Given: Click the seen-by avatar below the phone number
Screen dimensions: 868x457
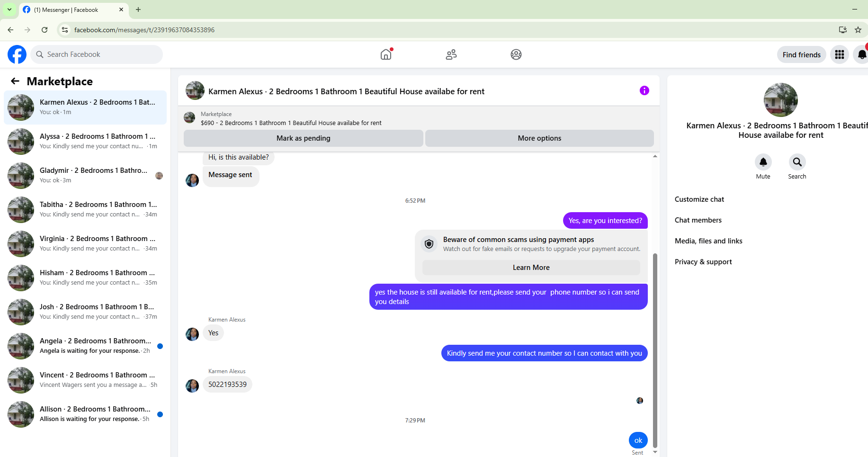Looking at the screenshot, I should point(640,401).
